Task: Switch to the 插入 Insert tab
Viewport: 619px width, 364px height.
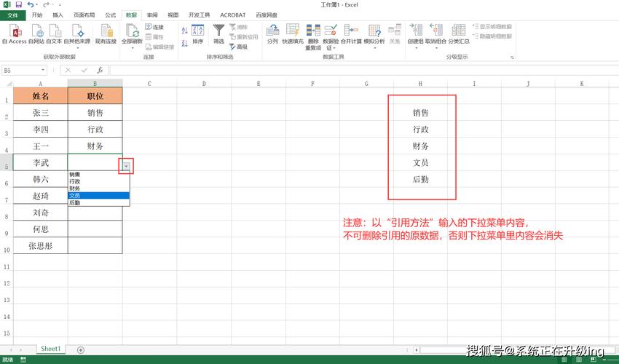Action: 58,15
